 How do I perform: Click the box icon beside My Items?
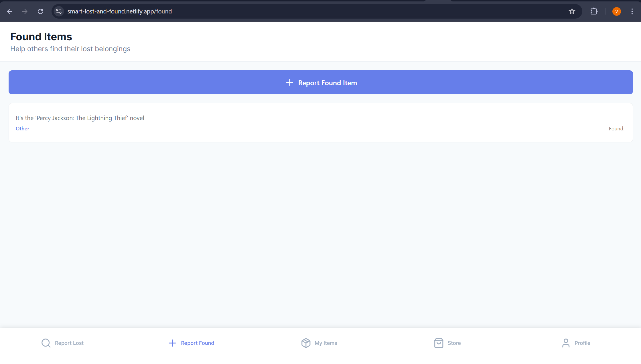pyautogui.click(x=306, y=343)
